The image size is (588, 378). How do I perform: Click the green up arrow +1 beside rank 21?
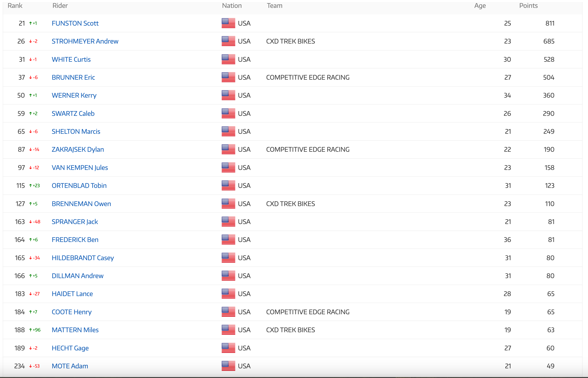click(x=33, y=23)
